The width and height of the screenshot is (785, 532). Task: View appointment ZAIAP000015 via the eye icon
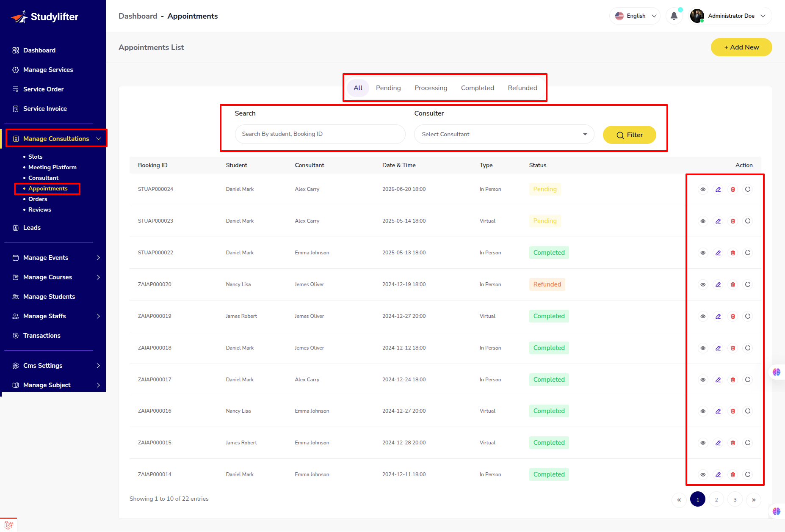(x=703, y=443)
